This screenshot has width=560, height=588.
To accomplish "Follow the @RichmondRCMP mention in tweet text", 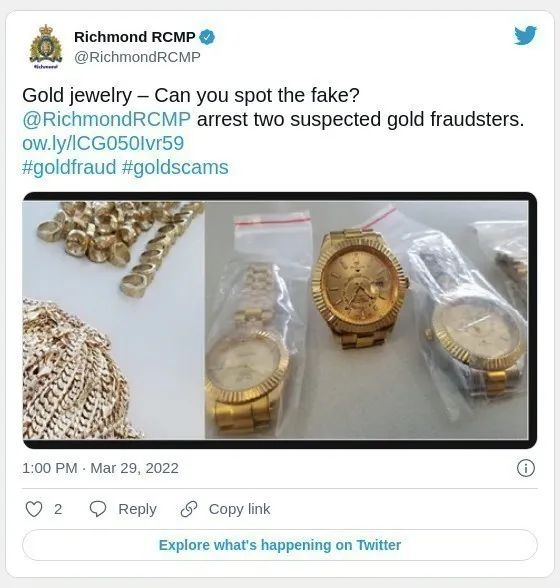I will point(107,119).
